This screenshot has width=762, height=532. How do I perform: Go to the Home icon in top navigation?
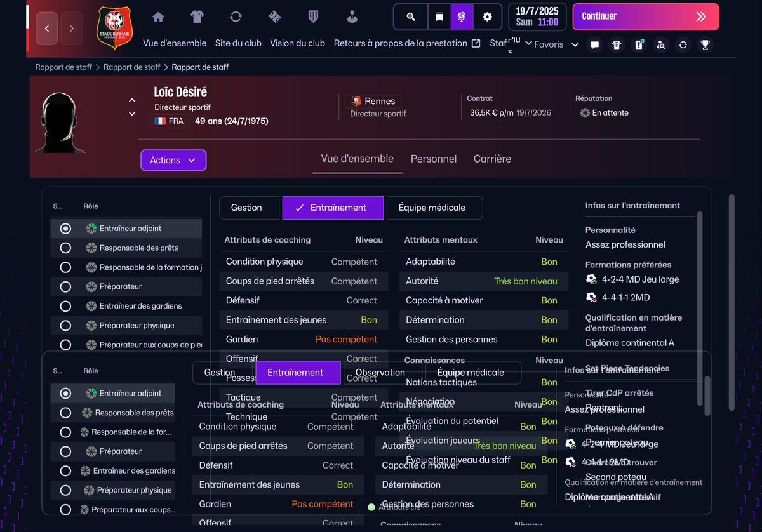pos(158,17)
